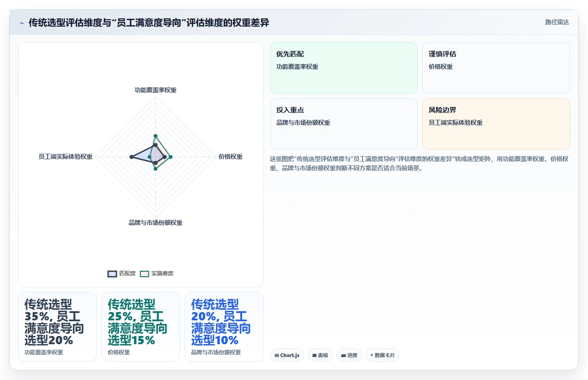Screen dimensions: 588x380
Task: Click 品牌与市场份额权重 under 投入重点
Action: 303,123
